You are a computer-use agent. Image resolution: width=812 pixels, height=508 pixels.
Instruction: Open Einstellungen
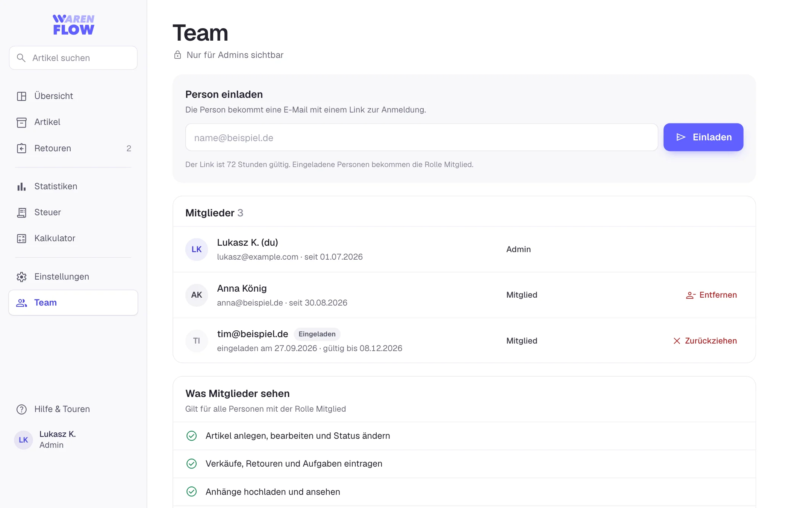click(x=73, y=277)
